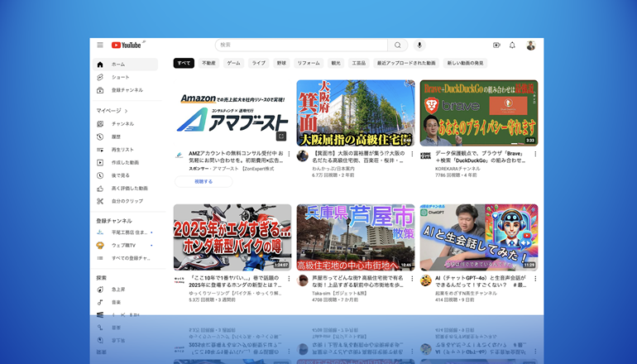Open the create video icon
This screenshot has height=364, width=637.
click(x=496, y=45)
